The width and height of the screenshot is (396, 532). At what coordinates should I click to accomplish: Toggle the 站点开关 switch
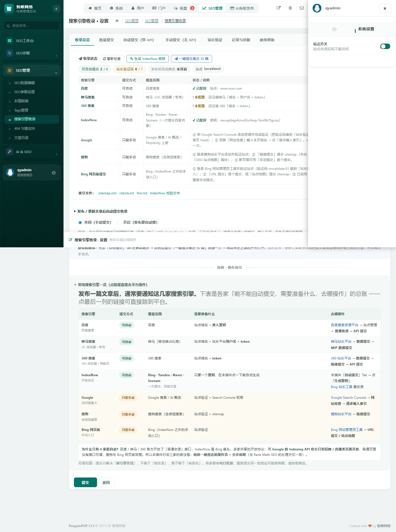[385, 46]
